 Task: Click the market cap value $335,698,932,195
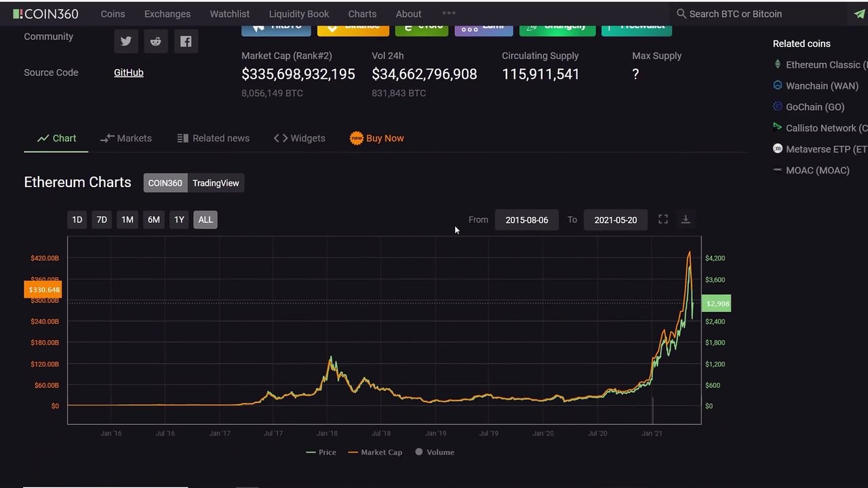pyautogui.click(x=298, y=74)
